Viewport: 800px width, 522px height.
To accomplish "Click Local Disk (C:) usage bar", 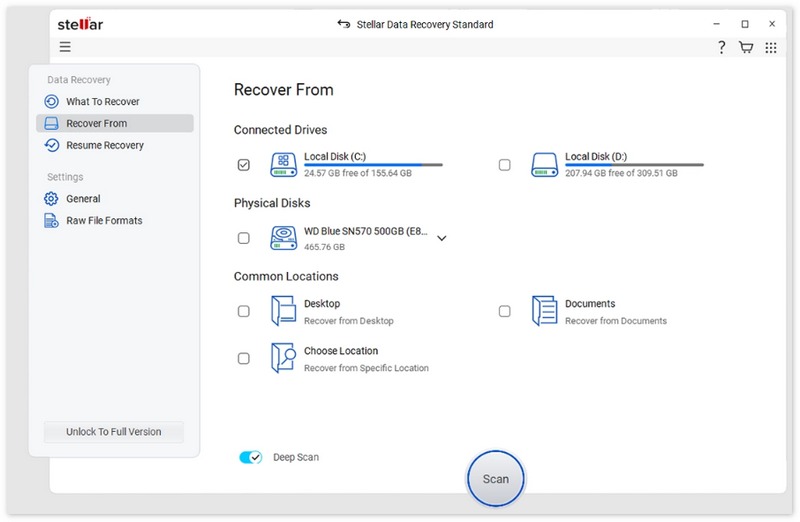I will pyautogui.click(x=372, y=164).
